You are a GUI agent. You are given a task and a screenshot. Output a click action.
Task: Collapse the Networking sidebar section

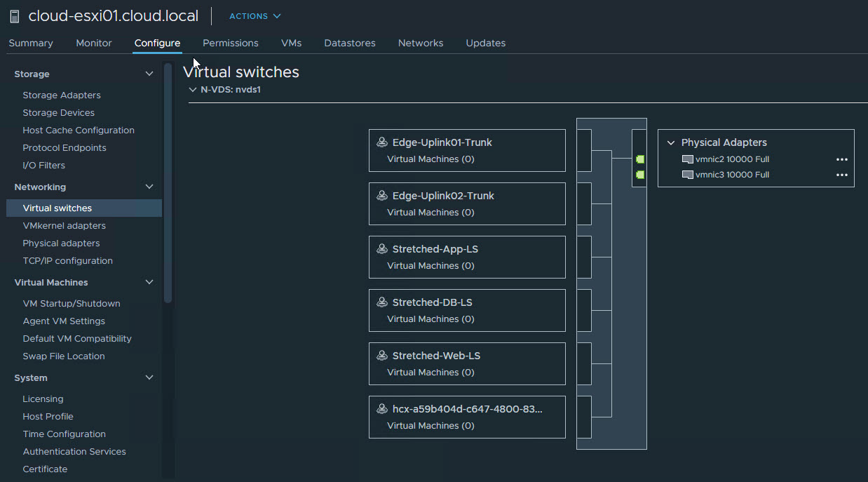[x=149, y=187]
